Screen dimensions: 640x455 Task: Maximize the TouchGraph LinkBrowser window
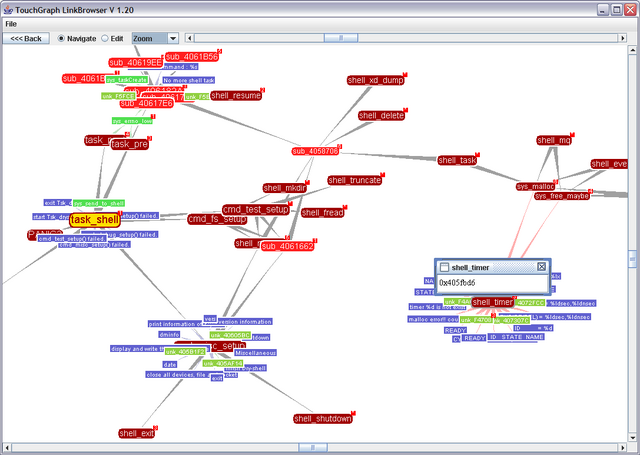(617, 10)
